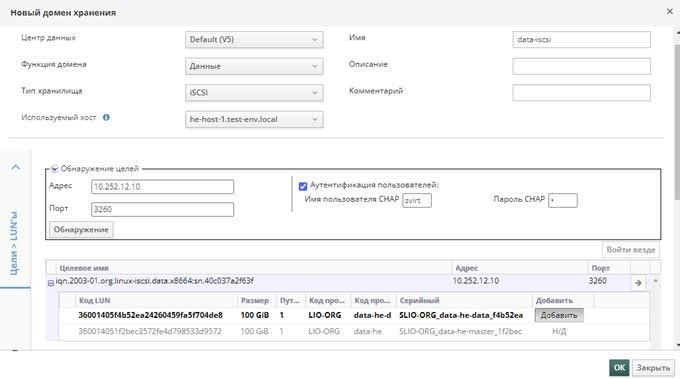
Task: Collapse the Обнаружение целей section
Action: pyautogui.click(x=54, y=169)
